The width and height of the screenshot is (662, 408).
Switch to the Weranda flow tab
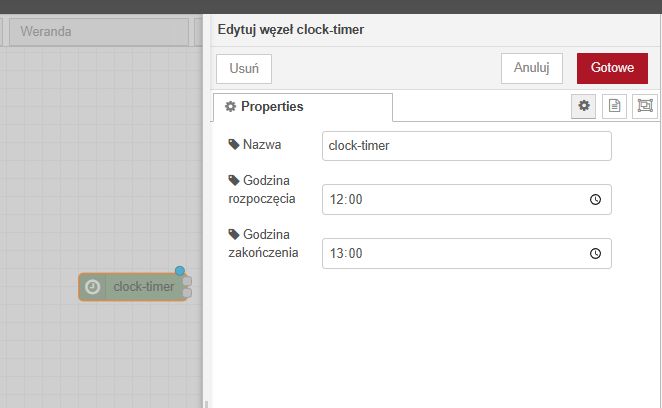[x=99, y=32]
